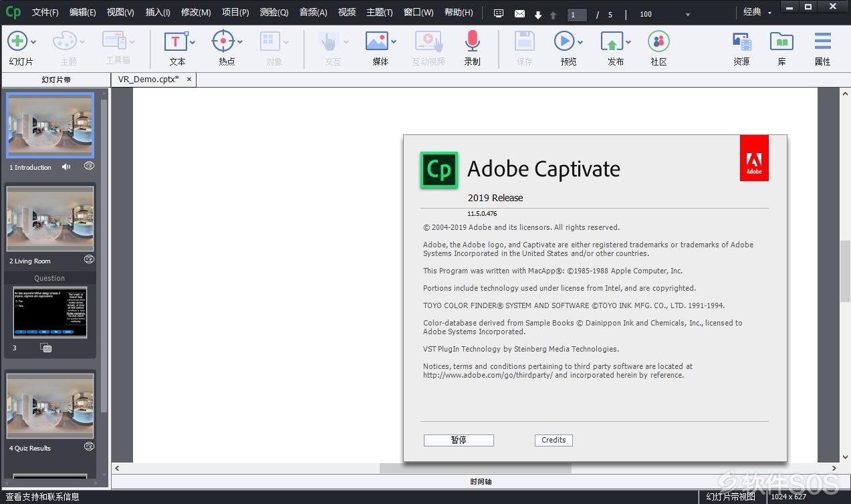Click the Credits button

(x=554, y=440)
